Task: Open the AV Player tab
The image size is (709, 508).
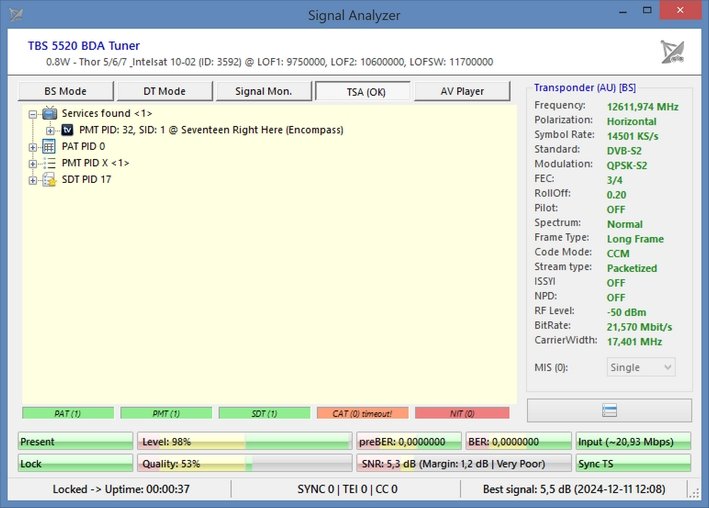Action: coord(462,91)
